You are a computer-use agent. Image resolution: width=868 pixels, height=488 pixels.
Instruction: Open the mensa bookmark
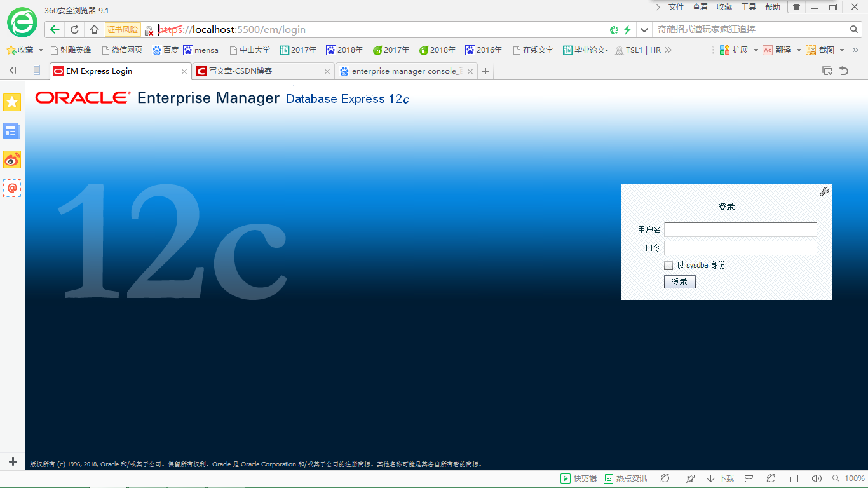(x=201, y=50)
